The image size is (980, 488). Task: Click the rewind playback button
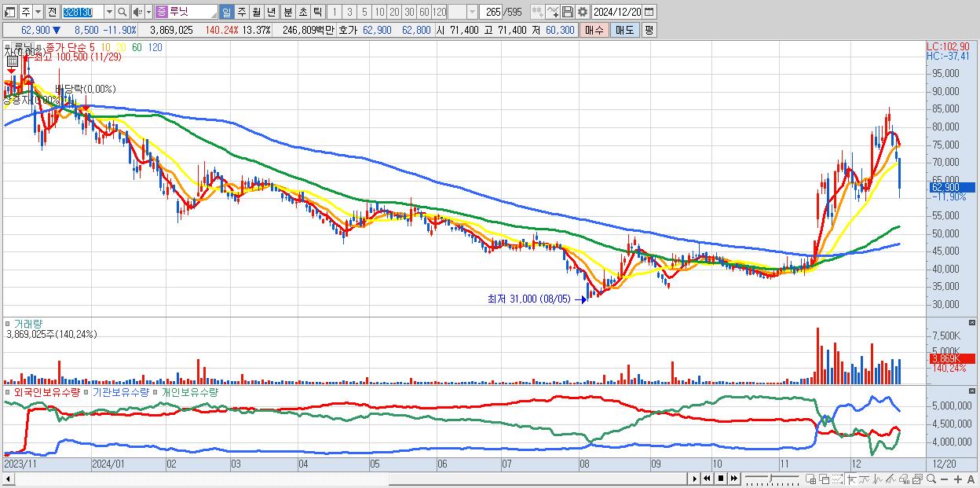coord(707,479)
